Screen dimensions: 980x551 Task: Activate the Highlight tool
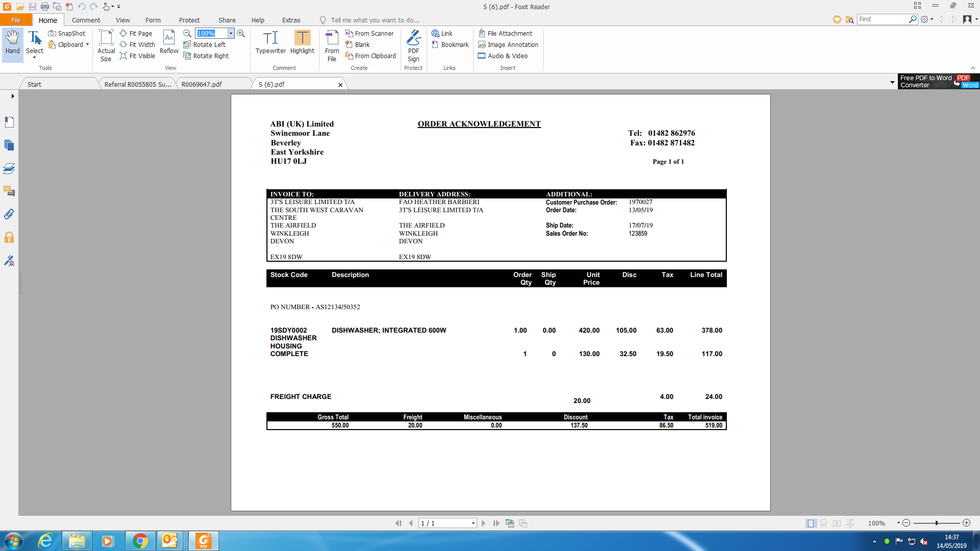pyautogui.click(x=302, y=42)
